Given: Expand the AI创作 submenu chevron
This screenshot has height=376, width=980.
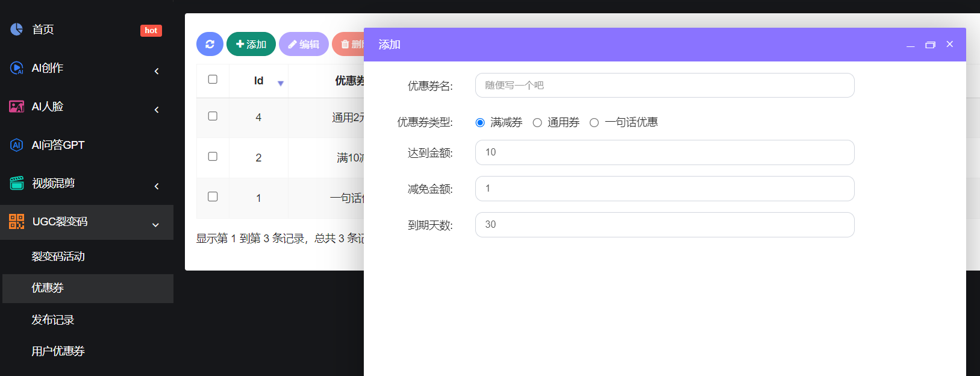Looking at the screenshot, I should click(157, 71).
